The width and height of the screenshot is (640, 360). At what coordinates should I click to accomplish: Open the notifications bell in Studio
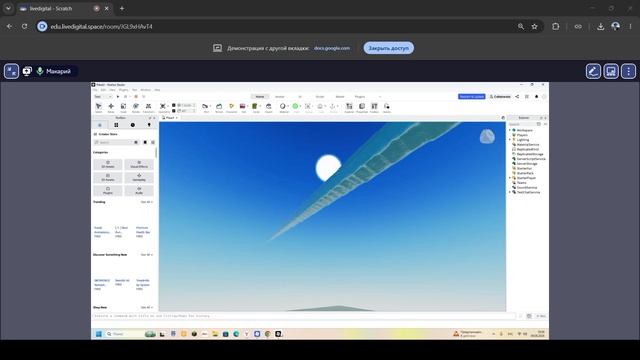point(536,97)
